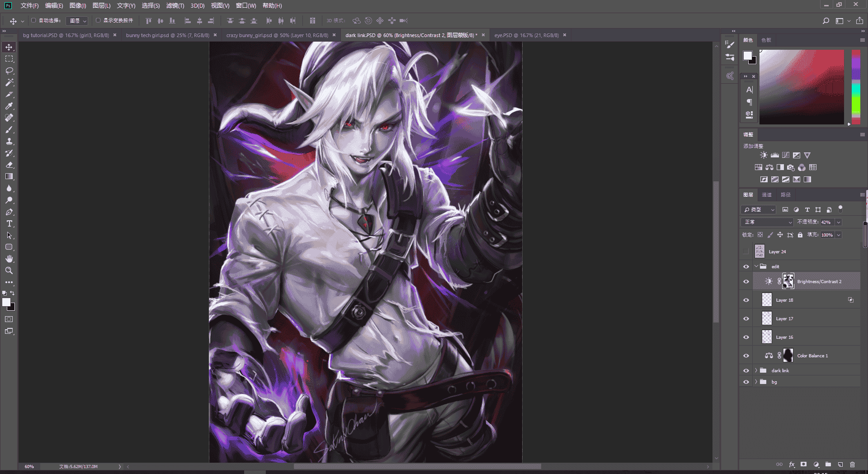868x474 pixels.
Task: Select the Zoom tool
Action: (x=9, y=270)
